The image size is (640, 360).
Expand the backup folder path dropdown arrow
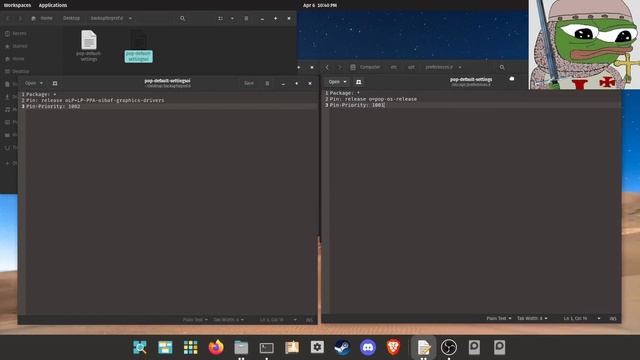click(x=130, y=18)
